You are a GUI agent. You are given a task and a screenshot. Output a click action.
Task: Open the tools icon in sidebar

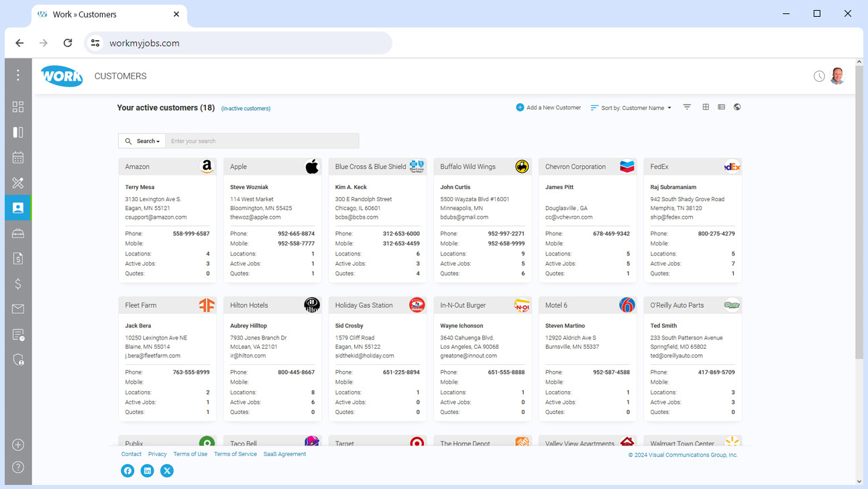click(18, 182)
